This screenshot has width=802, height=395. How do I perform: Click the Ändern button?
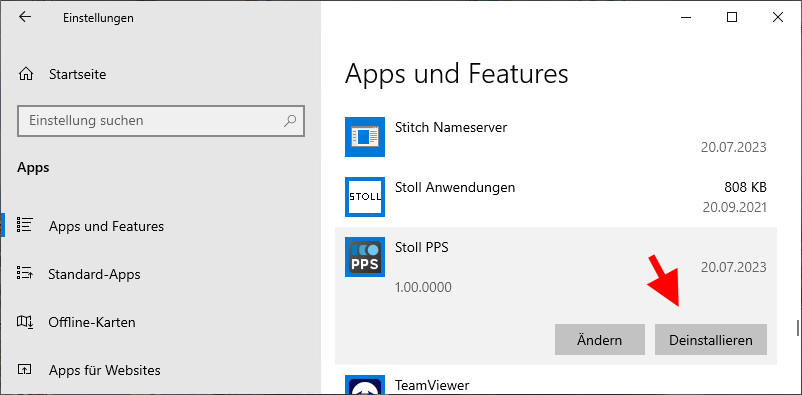click(x=599, y=339)
